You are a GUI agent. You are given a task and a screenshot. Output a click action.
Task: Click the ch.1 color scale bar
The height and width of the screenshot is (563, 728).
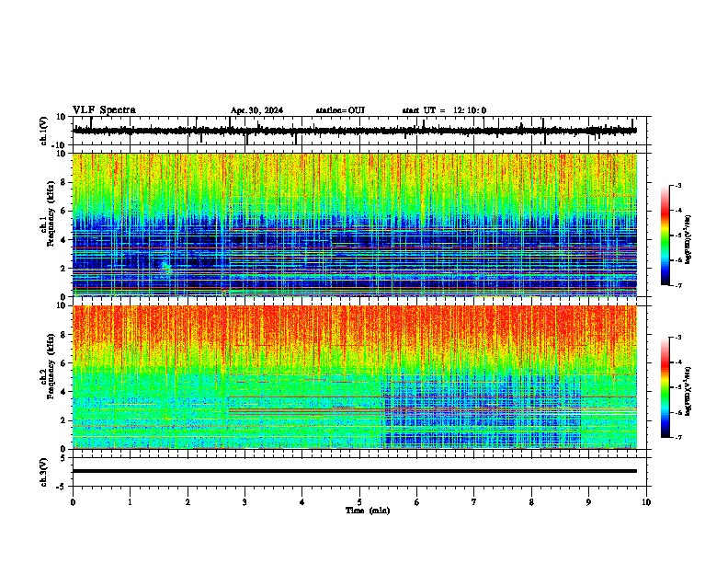[665, 236]
